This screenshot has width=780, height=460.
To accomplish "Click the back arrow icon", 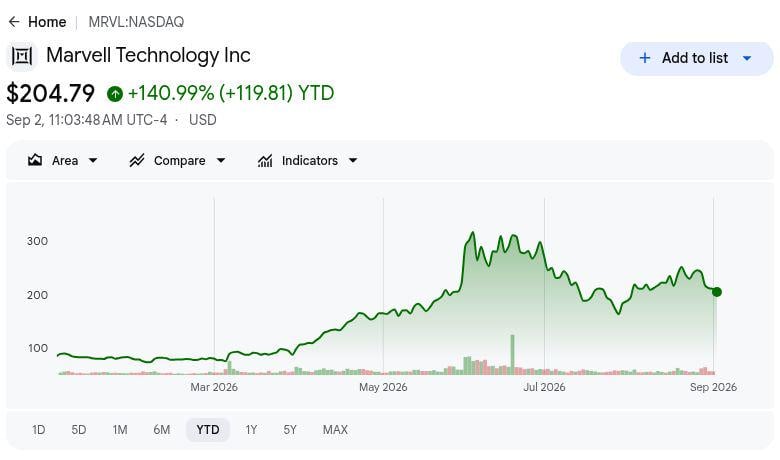I will [x=14, y=22].
